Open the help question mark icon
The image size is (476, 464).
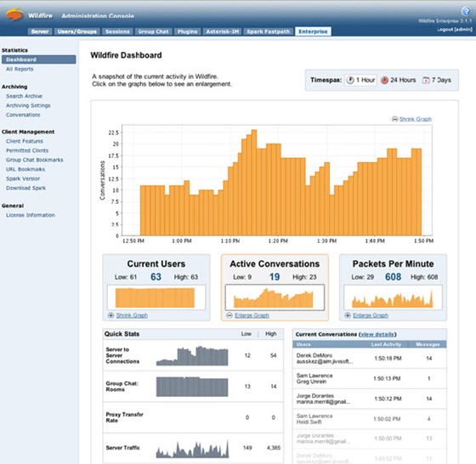466,11
